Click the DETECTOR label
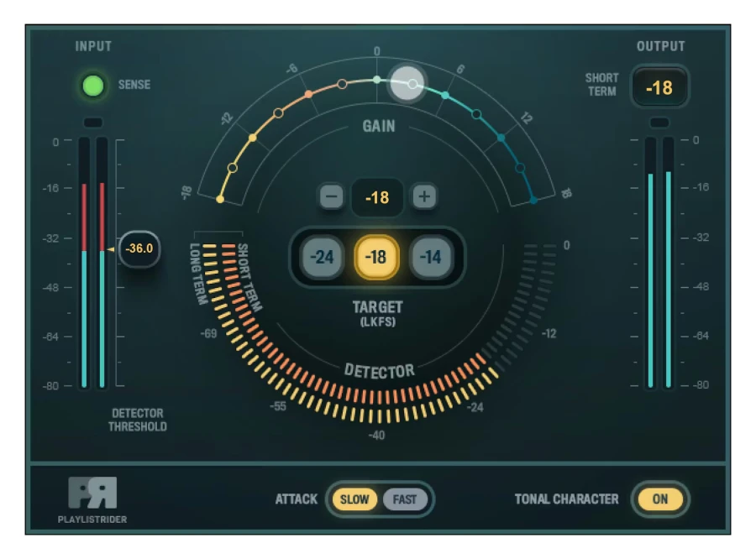The image size is (756, 559). coord(379,371)
